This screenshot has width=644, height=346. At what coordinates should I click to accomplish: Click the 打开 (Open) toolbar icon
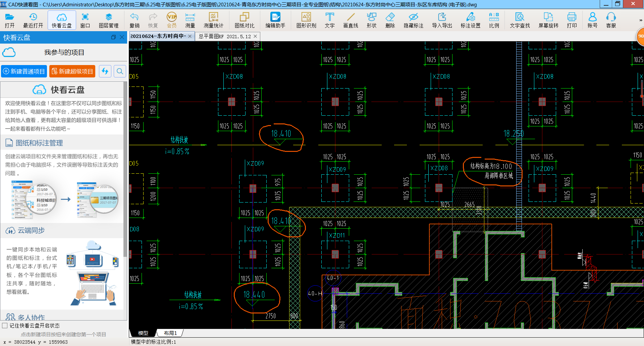click(9, 20)
